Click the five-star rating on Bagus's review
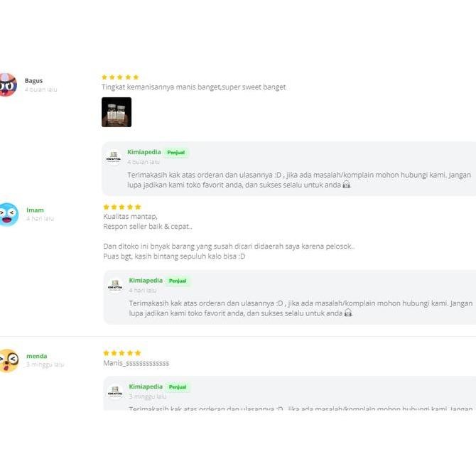This screenshot has height=476, width=476. pyautogui.click(x=120, y=77)
